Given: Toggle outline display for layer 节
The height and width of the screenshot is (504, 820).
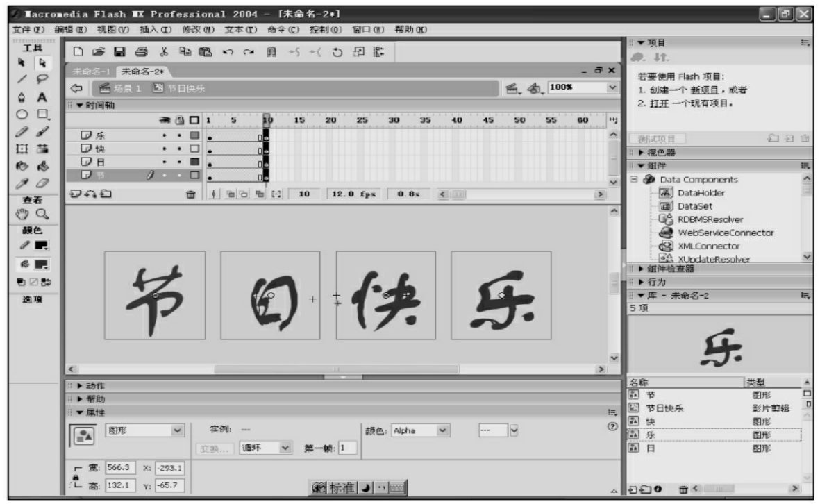Looking at the screenshot, I should pos(194,175).
